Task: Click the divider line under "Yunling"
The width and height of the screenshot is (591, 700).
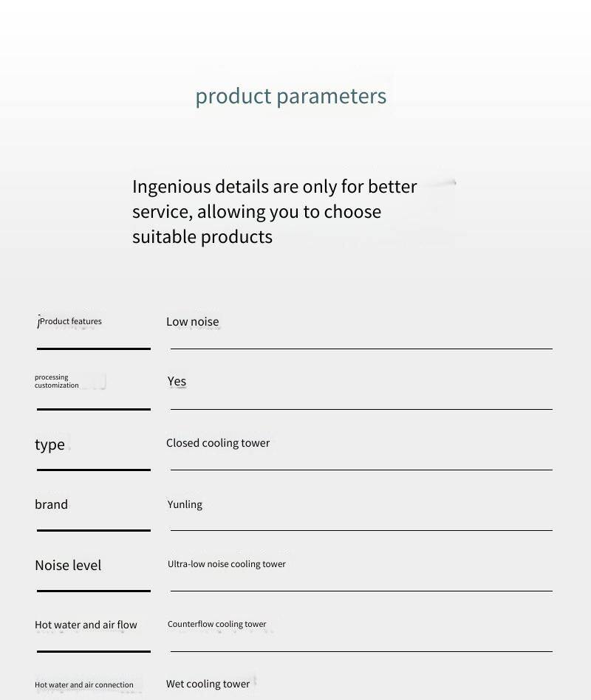Action: [361, 530]
